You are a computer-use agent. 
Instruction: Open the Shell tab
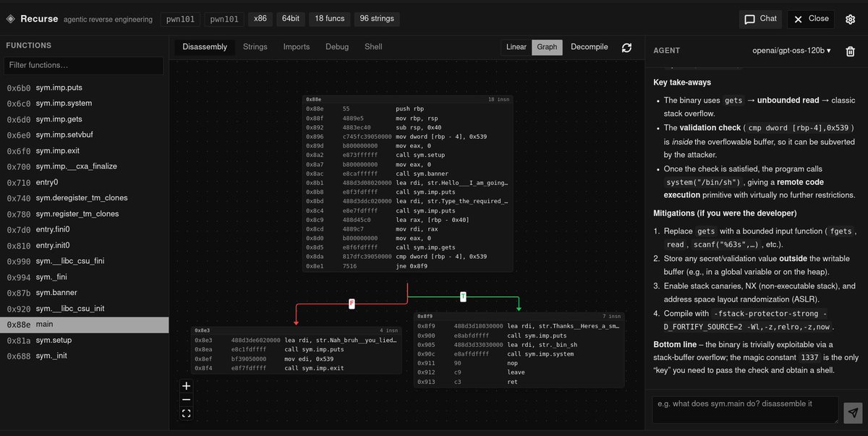coord(373,47)
